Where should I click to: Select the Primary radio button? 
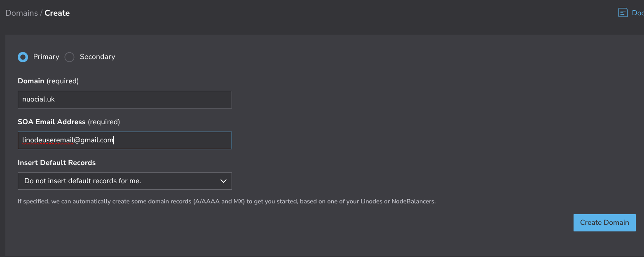click(x=23, y=57)
